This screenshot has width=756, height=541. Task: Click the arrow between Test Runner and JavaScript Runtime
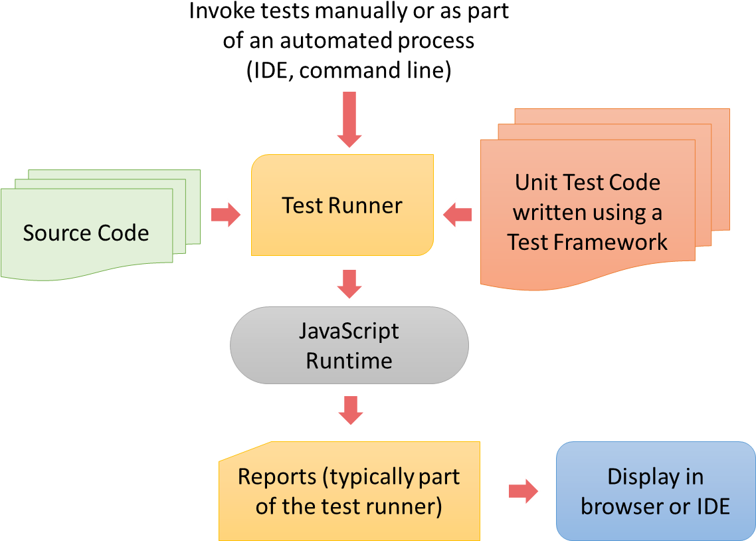(x=349, y=284)
